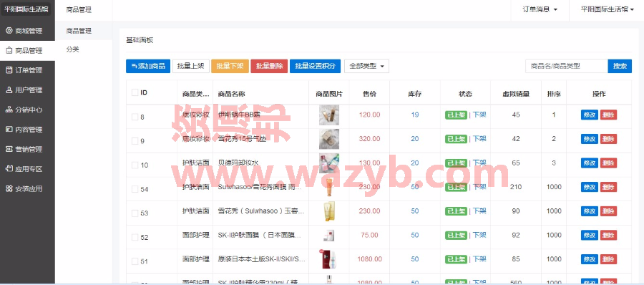Click 修改 for product ID 54
Image resolution: width=644 pixels, height=285 pixels.
coord(590,187)
